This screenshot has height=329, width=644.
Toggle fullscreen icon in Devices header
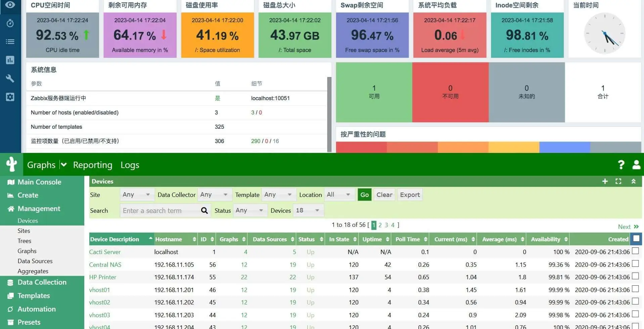(618, 181)
